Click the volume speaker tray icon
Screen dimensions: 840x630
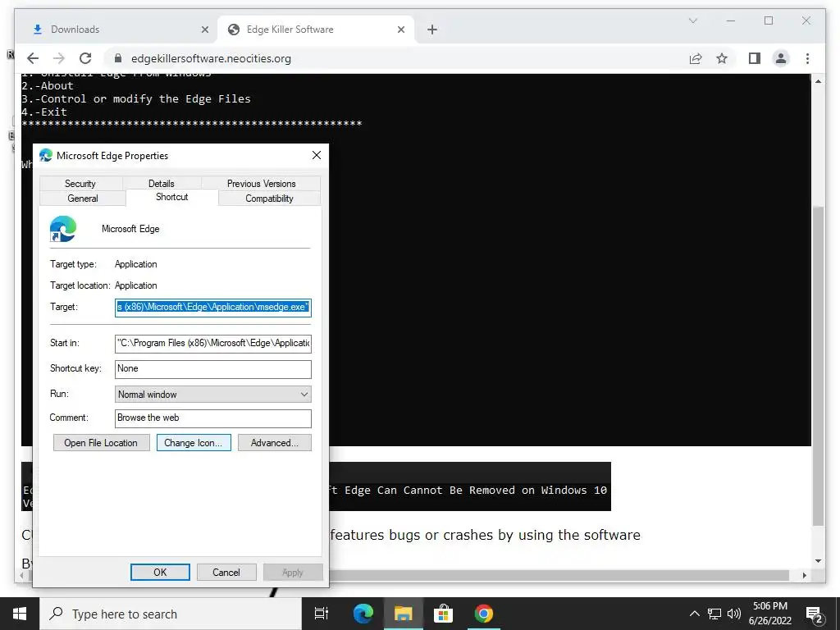click(734, 614)
